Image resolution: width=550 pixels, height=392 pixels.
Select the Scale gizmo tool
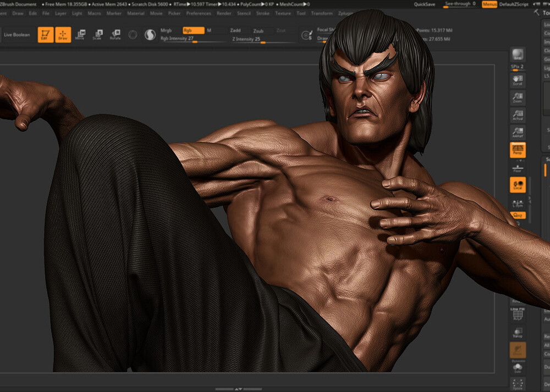[97, 35]
